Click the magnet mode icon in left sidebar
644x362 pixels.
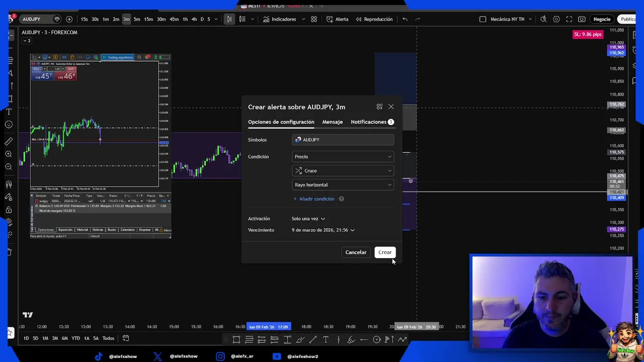point(9,185)
